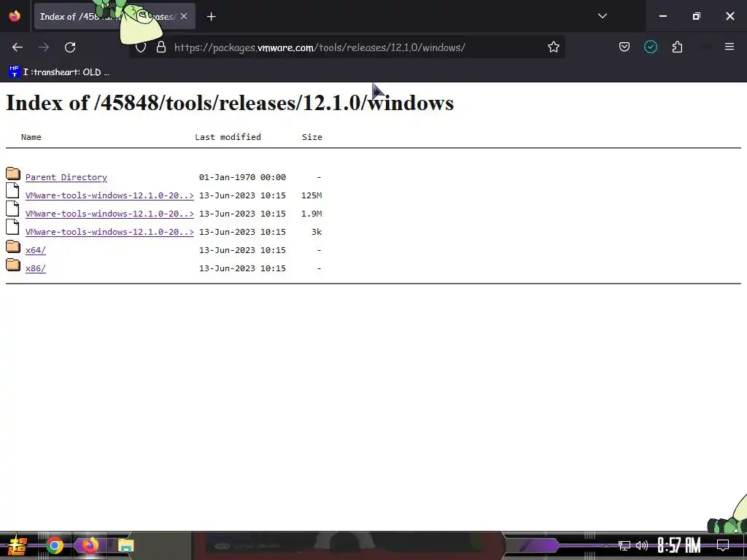Download the 1.9M VMware-tools file
This screenshot has width=747, height=560.
109,214
